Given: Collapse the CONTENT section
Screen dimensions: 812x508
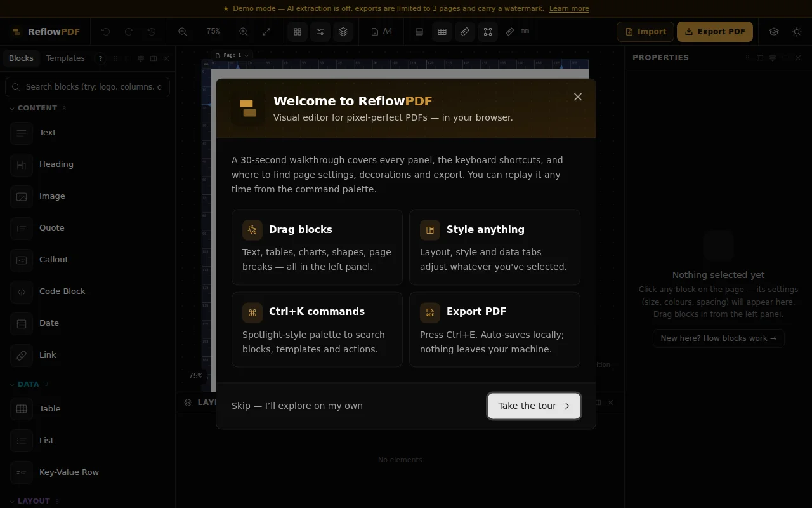Looking at the screenshot, I should coord(38,109).
